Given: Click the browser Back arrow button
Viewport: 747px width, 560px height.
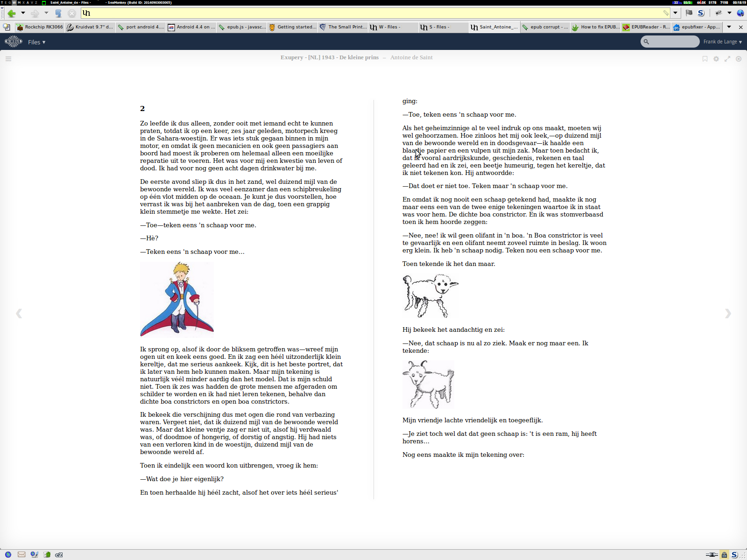Looking at the screenshot, I should point(12,13).
